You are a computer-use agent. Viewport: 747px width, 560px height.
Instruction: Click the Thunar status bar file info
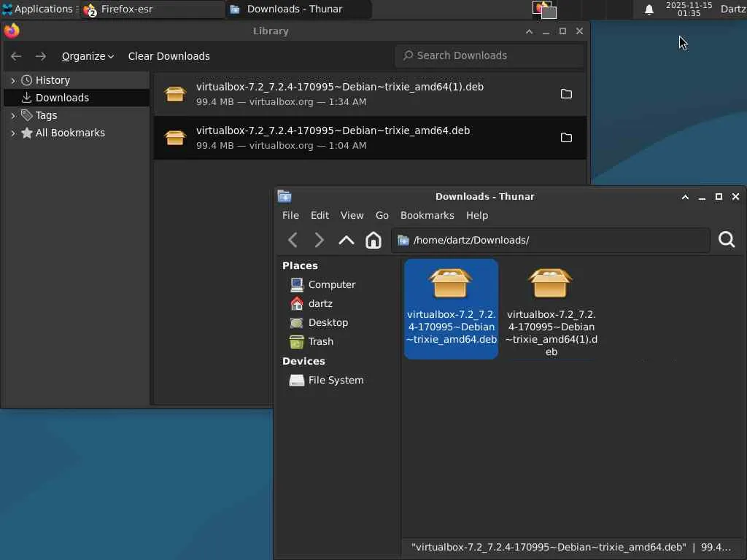coord(570,547)
